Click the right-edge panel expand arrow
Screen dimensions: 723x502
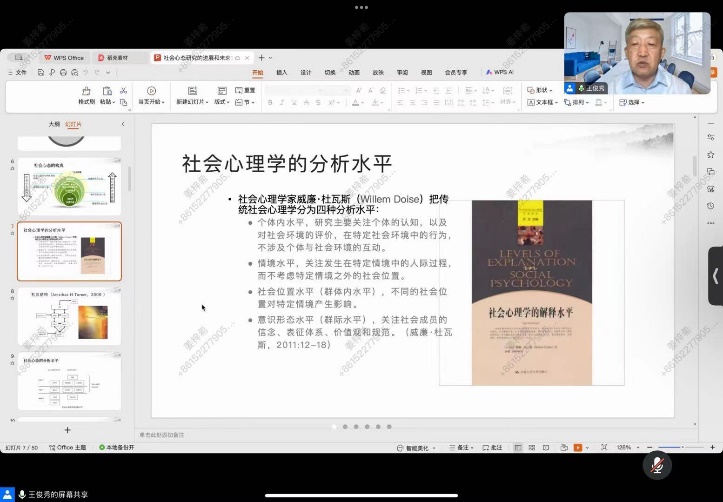715,276
